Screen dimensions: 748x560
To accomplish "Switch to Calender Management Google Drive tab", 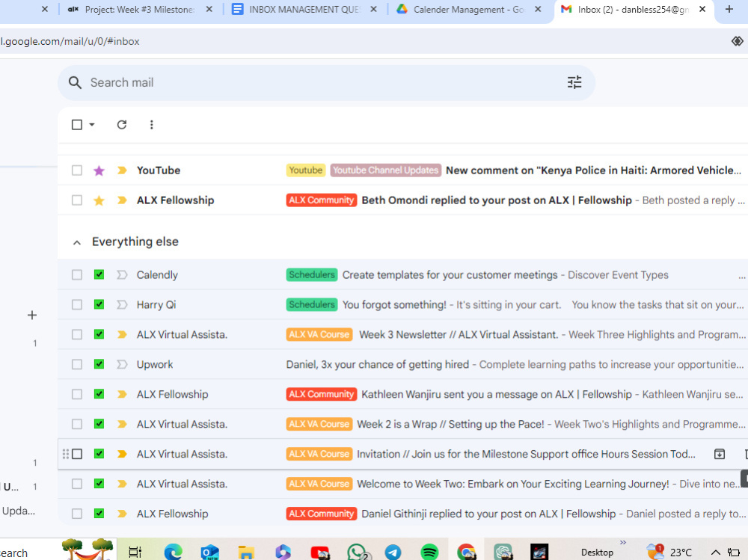I will pos(469,10).
